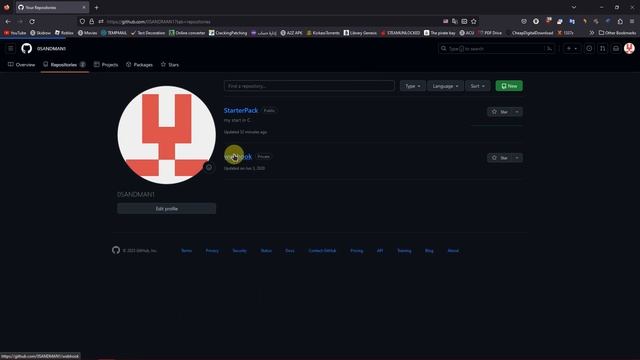Show more bookmarks chevron in bookmarks bar
The width and height of the screenshot is (640, 360).
tap(591, 33)
